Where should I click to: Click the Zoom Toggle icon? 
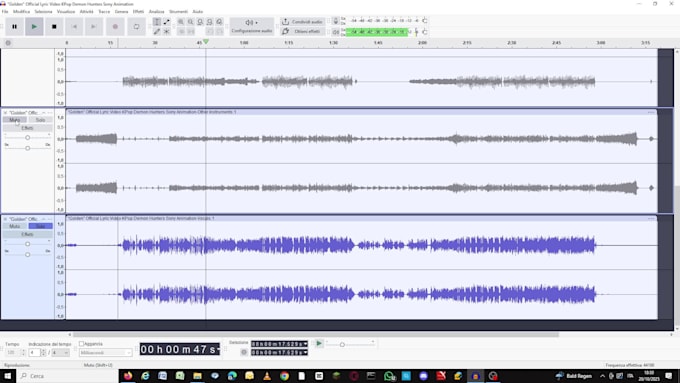(219, 22)
